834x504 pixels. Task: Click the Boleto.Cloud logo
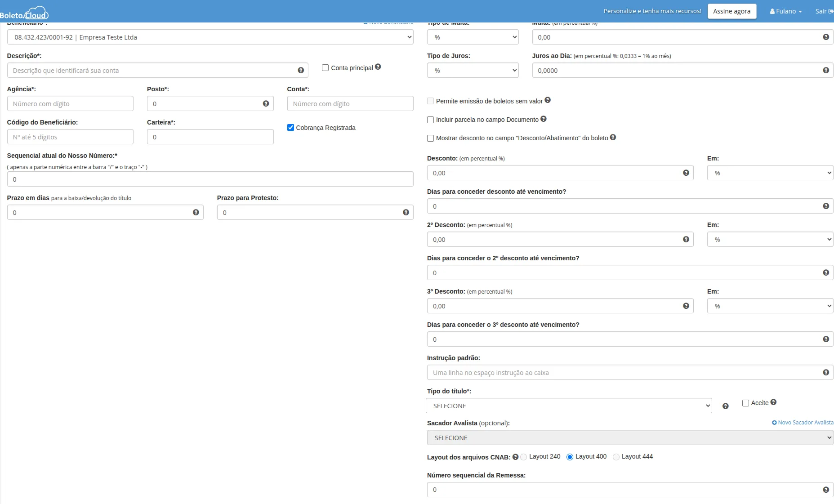point(25,13)
